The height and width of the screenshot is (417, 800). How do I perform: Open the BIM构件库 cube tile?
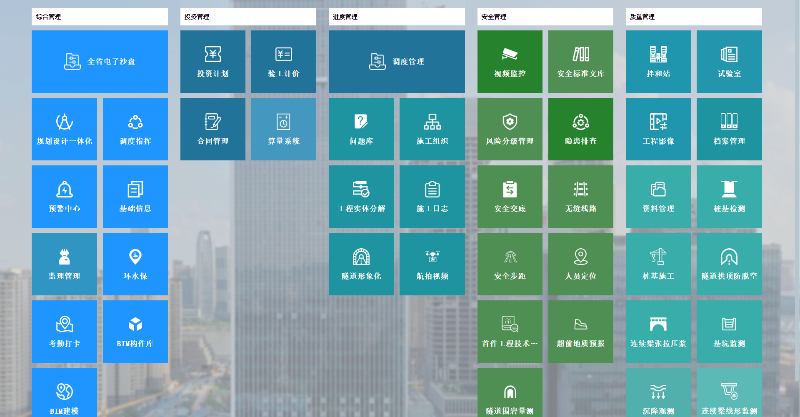(x=135, y=331)
